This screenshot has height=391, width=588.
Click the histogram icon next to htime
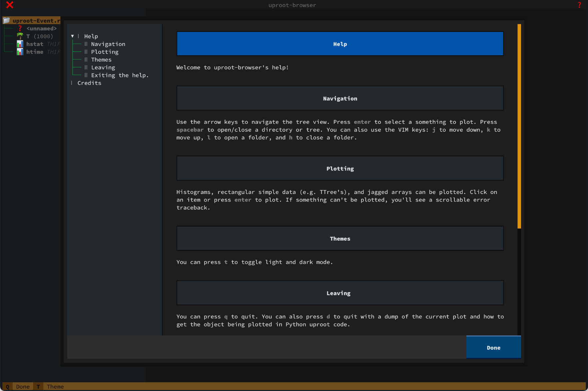pyautogui.click(x=20, y=52)
